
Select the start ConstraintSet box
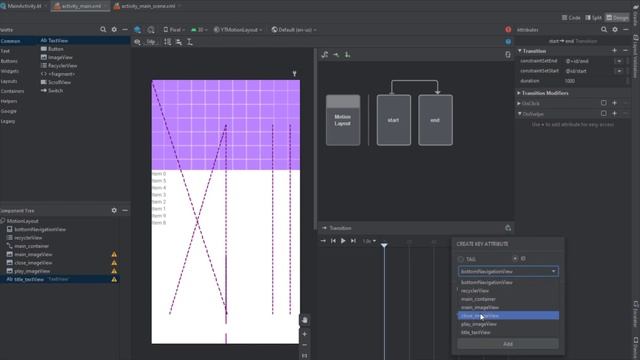[393, 120]
